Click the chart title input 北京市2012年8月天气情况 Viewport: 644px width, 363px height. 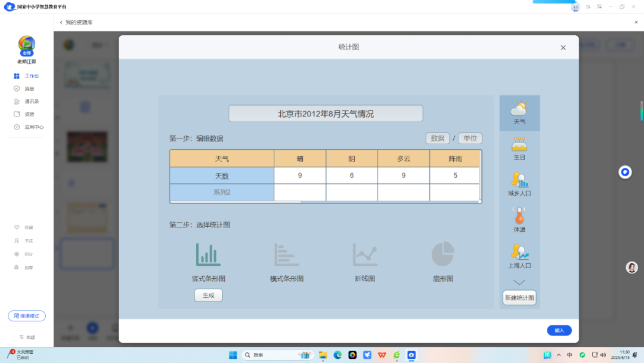click(x=326, y=113)
